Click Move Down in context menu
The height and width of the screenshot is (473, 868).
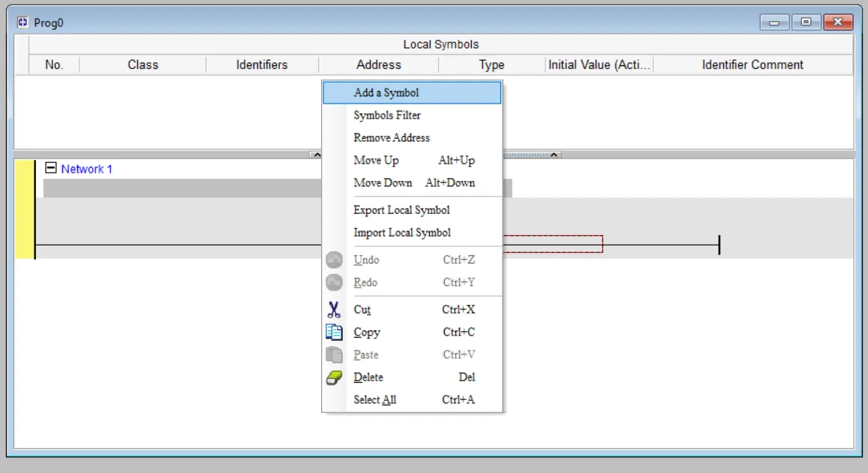pos(412,182)
